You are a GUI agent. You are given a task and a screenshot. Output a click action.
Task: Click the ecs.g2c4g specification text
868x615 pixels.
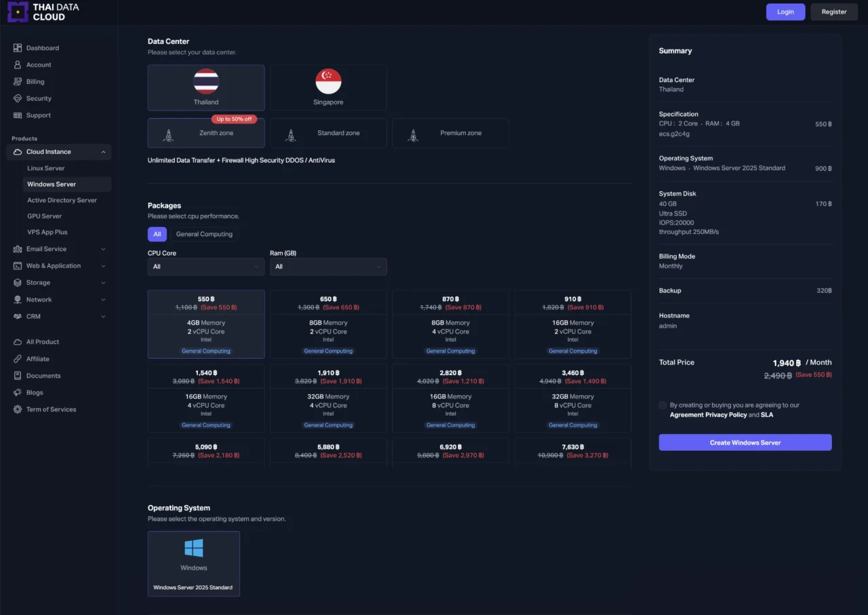674,134
